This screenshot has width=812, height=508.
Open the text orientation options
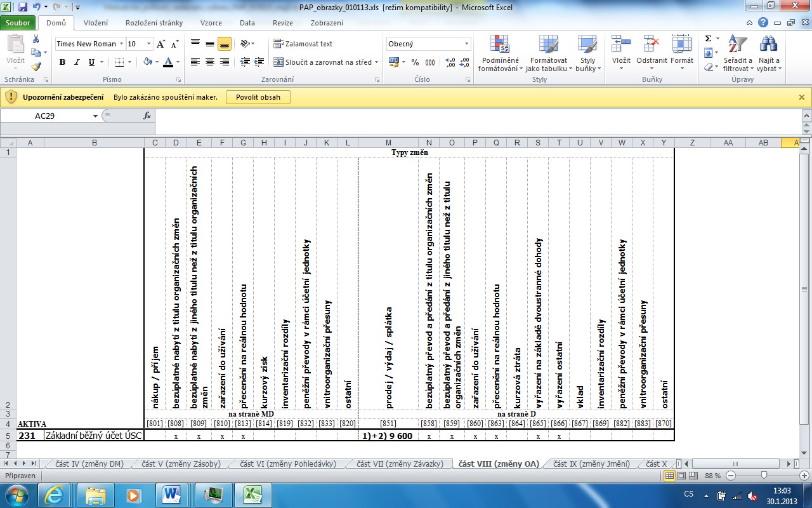point(246,44)
